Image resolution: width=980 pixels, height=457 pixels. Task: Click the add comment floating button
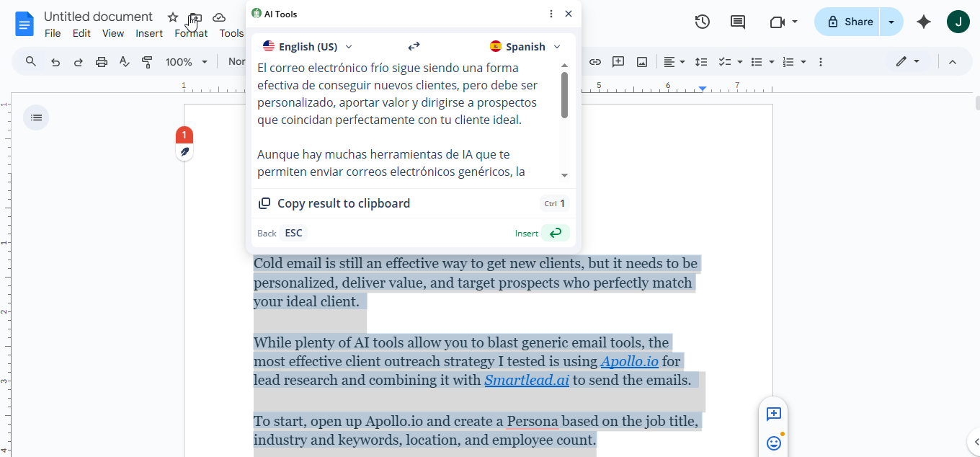coord(774,414)
